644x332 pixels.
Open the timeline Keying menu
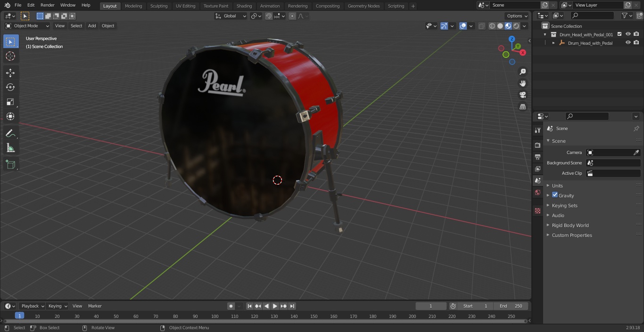(57, 306)
